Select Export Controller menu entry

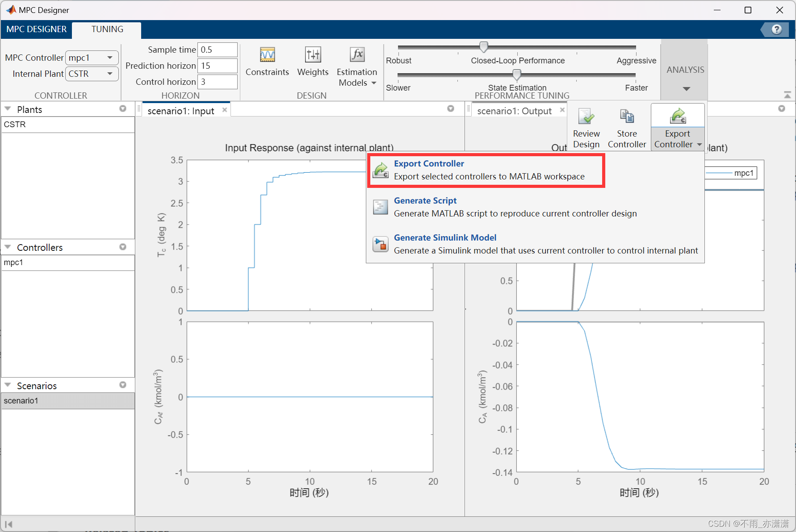pos(486,170)
